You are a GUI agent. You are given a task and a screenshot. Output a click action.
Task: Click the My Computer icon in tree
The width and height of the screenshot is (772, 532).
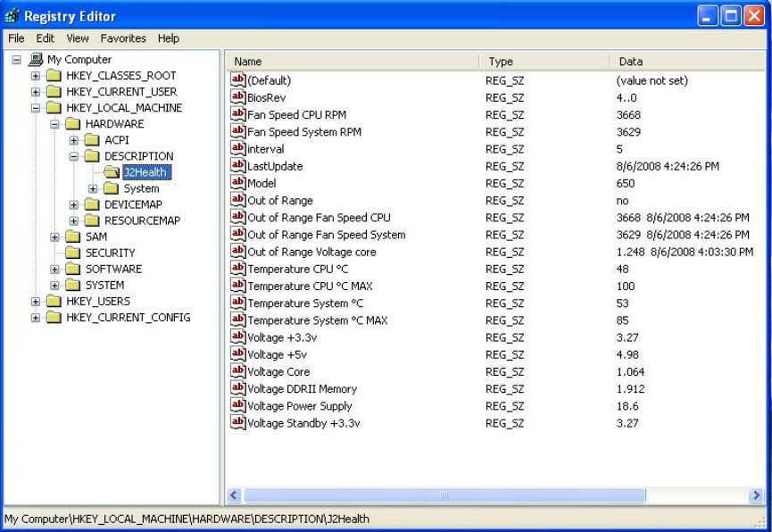point(36,60)
